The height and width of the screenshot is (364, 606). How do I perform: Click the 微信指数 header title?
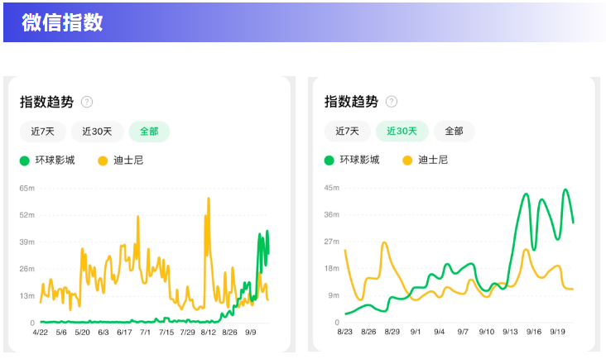tap(62, 22)
